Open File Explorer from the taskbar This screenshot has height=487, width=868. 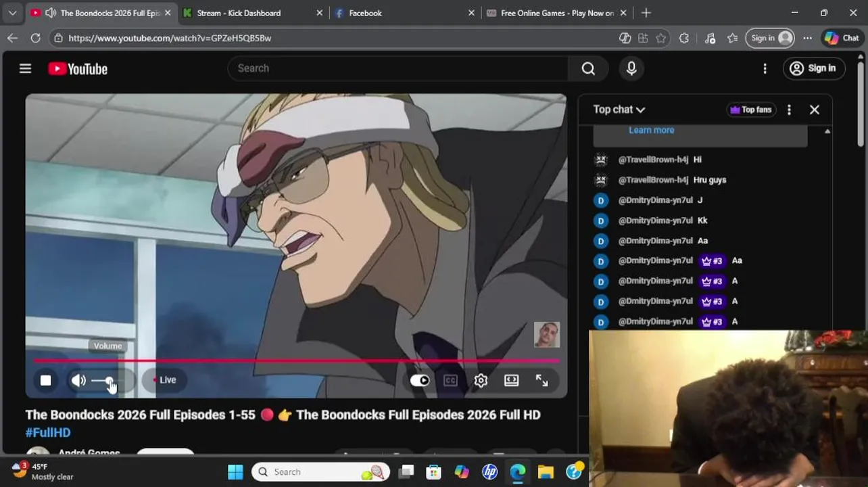pos(546,471)
